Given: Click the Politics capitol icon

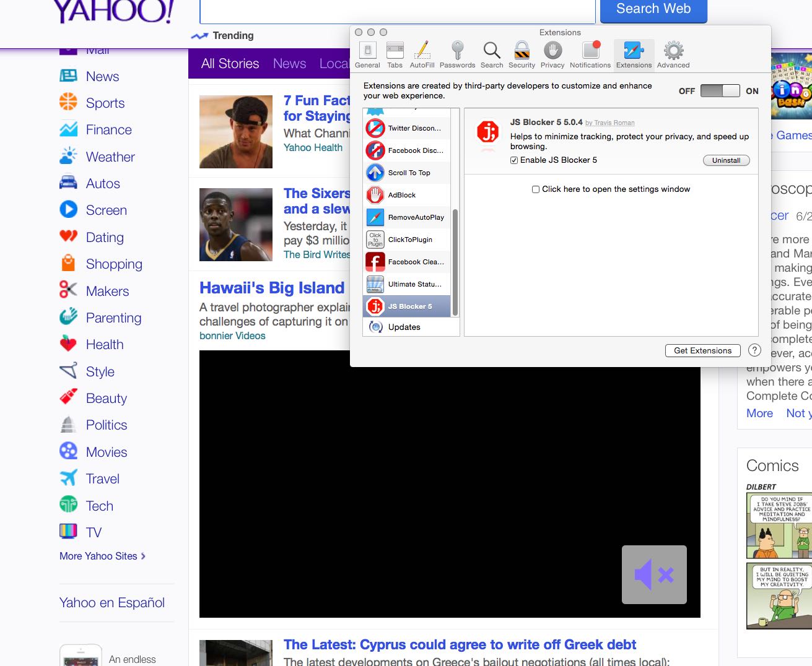Looking at the screenshot, I should coord(68,424).
